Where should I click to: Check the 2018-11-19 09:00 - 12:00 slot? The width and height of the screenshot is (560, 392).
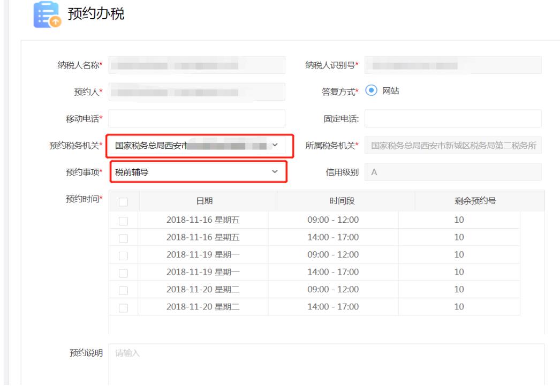tap(124, 255)
